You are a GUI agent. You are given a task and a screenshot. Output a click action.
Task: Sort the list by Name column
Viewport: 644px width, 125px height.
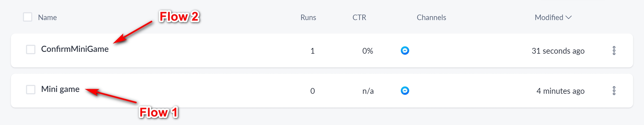47,17
